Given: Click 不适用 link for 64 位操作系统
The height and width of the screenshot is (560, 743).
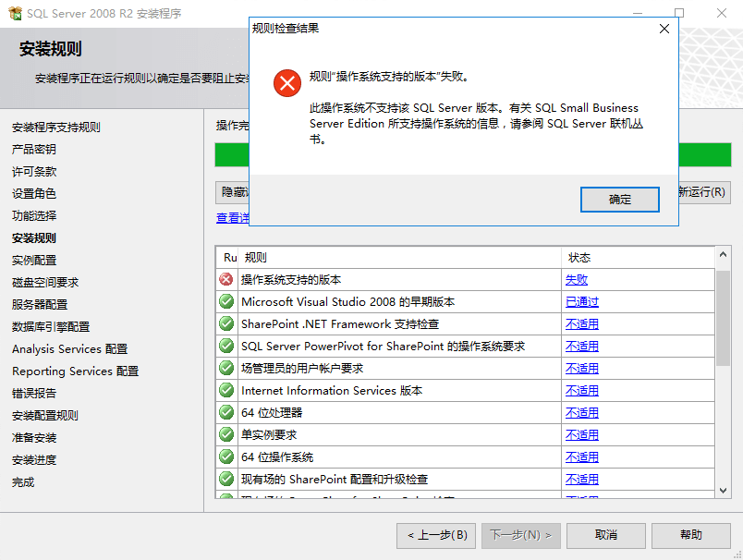Looking at the screenshot, I should click(x=582, y=457).
